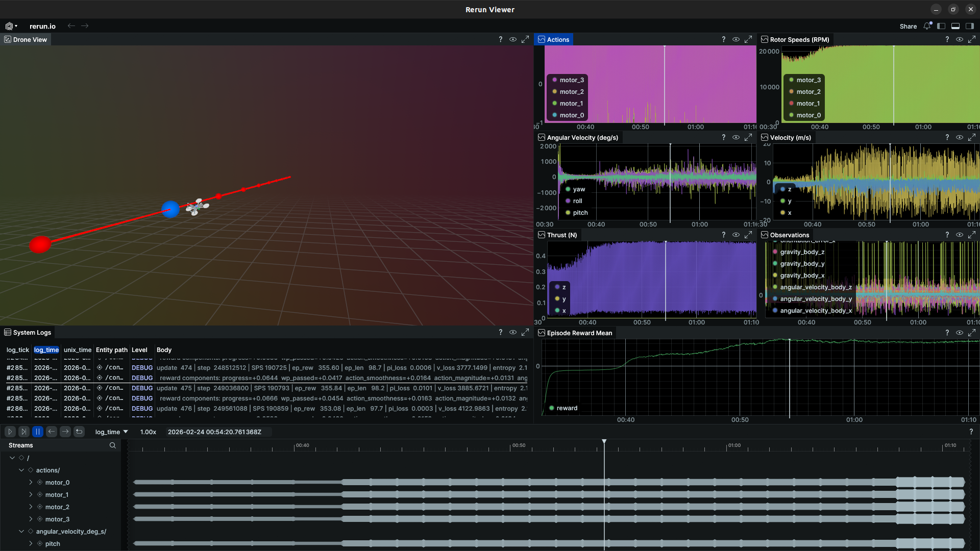Click the 1.00x playback speed field
Image resolution: width=980 pixels, height=551 pixels.
click(148, 432)
